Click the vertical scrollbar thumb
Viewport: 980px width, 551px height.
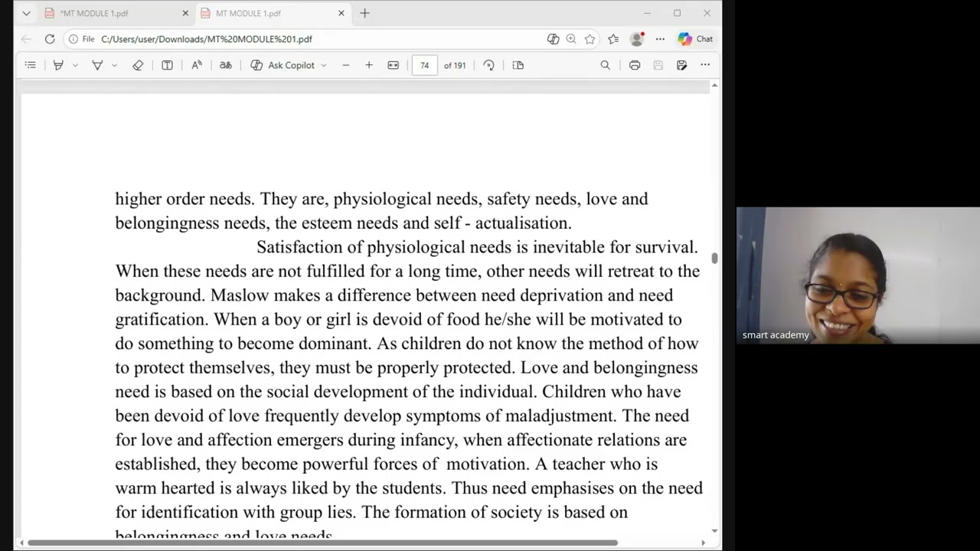coord(714,259)
